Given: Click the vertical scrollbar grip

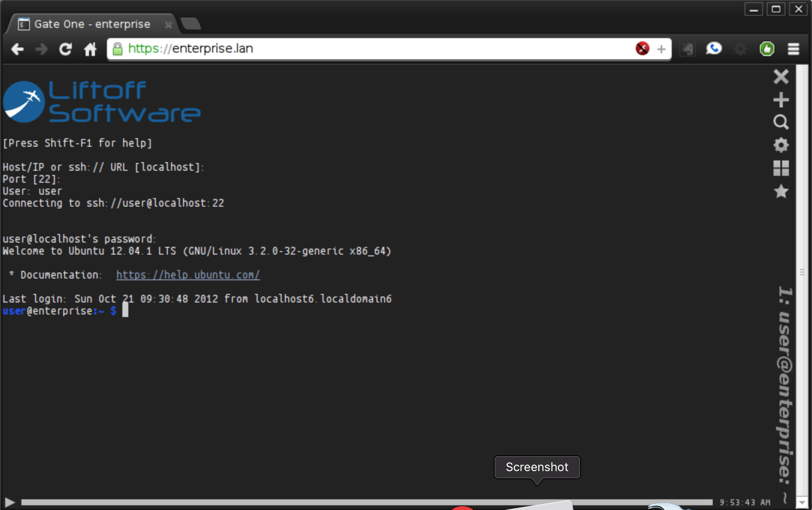Looking at the screenshot, I should pos(802,272).
